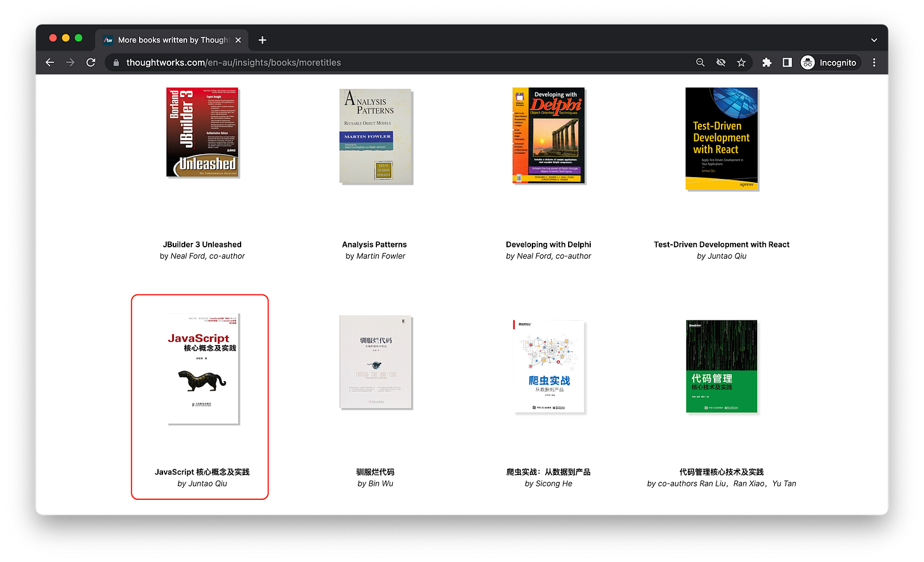The image size is (924, 562).
Task: Go back to the previous page
Action: [49, 62]
